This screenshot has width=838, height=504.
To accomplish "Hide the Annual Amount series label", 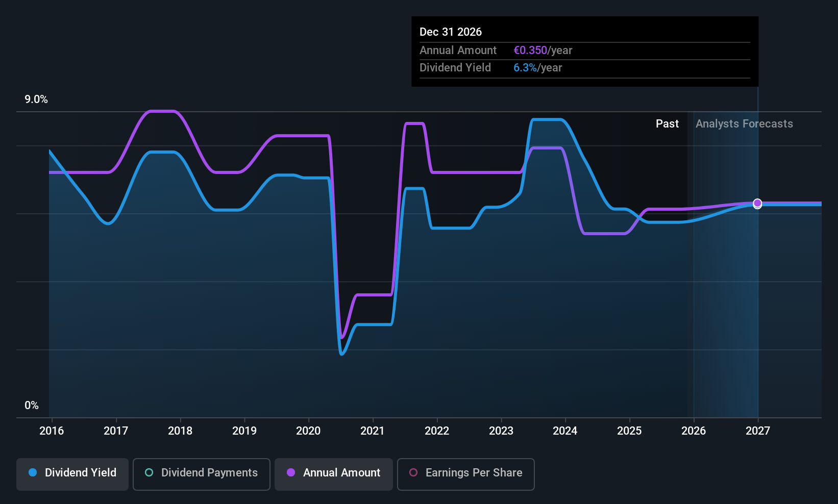I will coord(341,473).
